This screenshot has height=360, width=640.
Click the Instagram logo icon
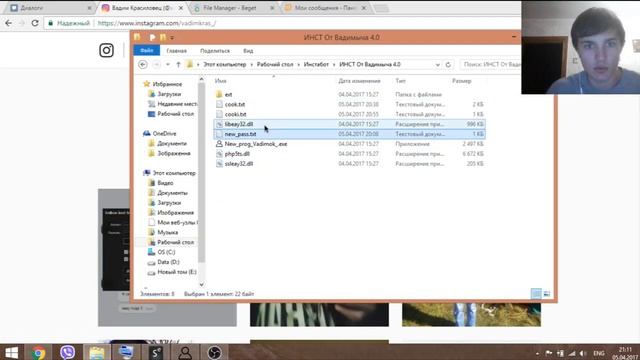tap(107, 50)
